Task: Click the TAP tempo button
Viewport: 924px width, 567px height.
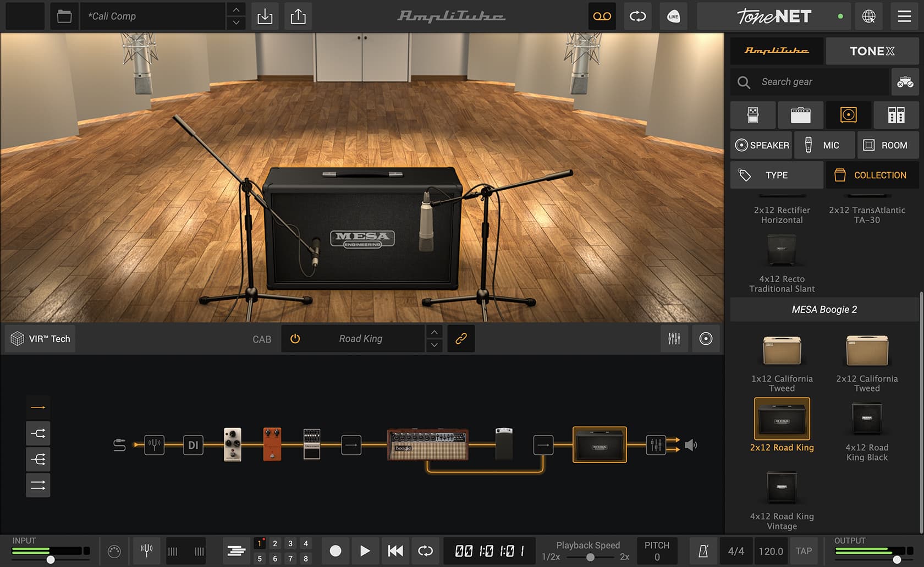Action: 804,551
